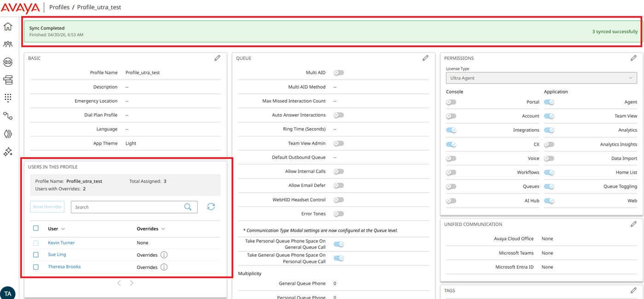644x299 pixels.
Task: Click the '3 synced successfully' status text
Action: tap(615, 32)
